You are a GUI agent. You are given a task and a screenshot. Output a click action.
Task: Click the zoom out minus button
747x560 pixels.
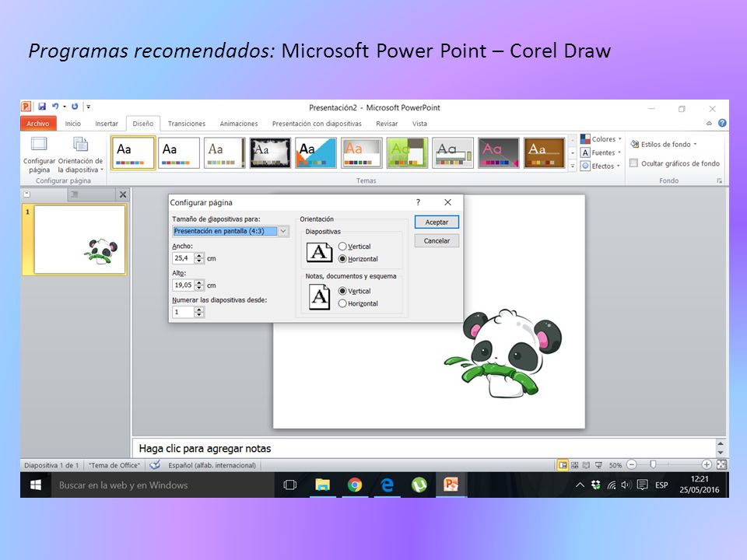click(x=632, y=464)
